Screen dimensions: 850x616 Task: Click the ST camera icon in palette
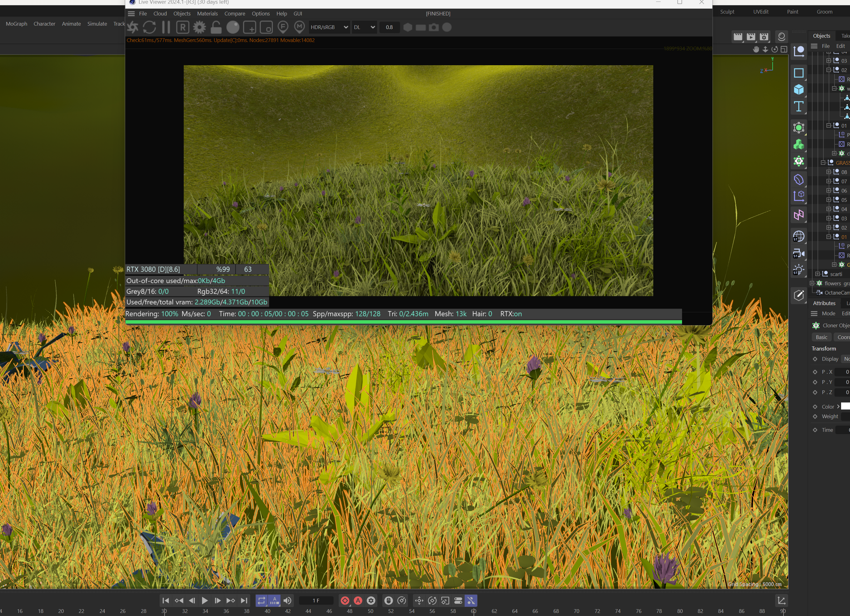[x=799, y=253]
